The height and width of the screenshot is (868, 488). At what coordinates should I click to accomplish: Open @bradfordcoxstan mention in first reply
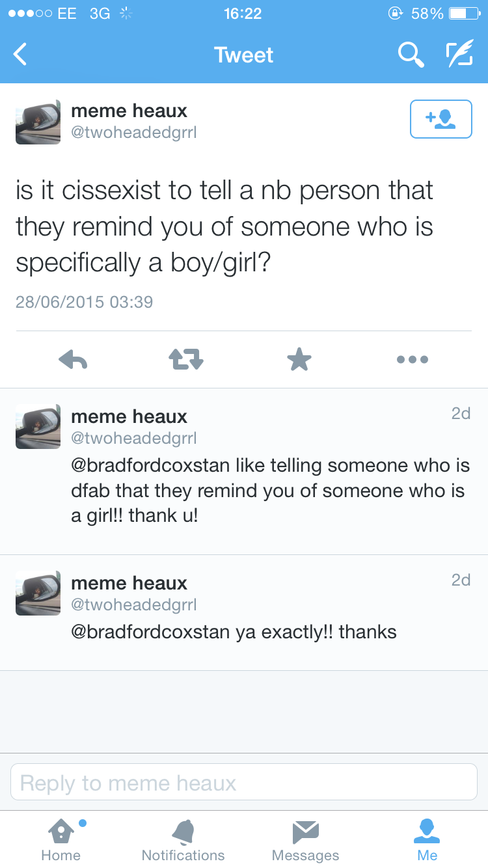[150, 466]
